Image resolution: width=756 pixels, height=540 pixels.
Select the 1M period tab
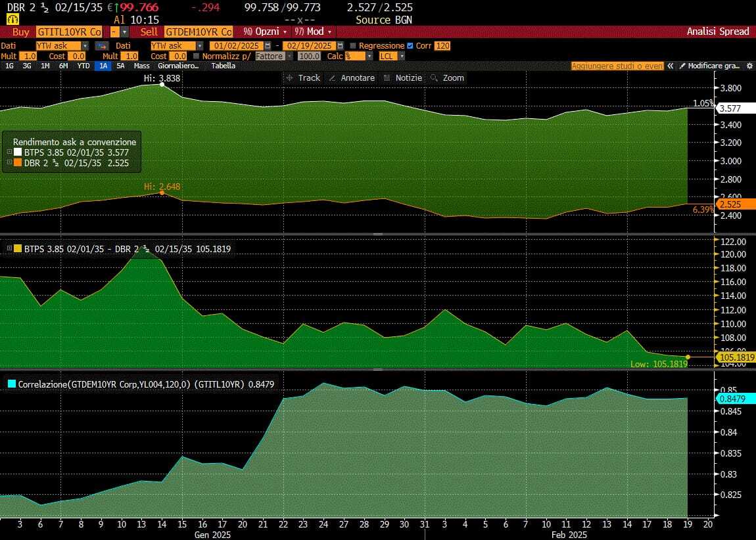coord(45,66)
